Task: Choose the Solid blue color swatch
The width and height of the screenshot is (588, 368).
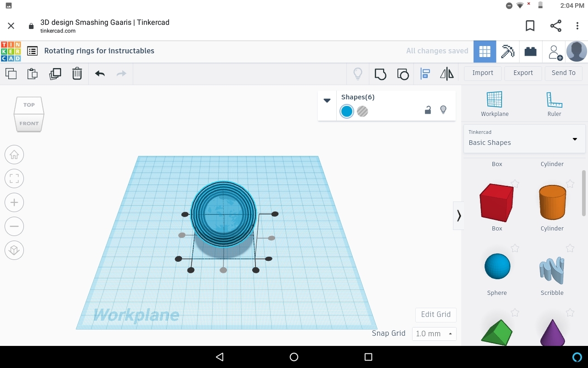Action: (x=347, y=111)
